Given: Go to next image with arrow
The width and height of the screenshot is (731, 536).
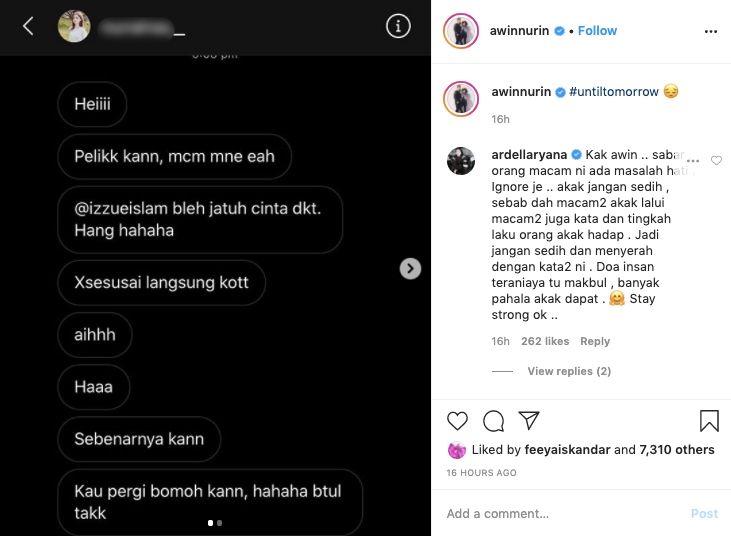Looking at the screenshot, I should tap(410, 268).
